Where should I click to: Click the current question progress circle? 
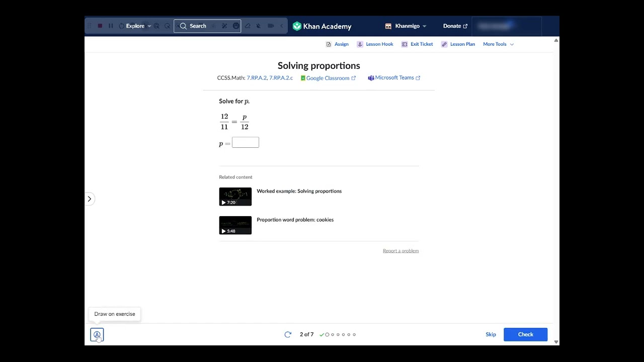click(327, 334)
